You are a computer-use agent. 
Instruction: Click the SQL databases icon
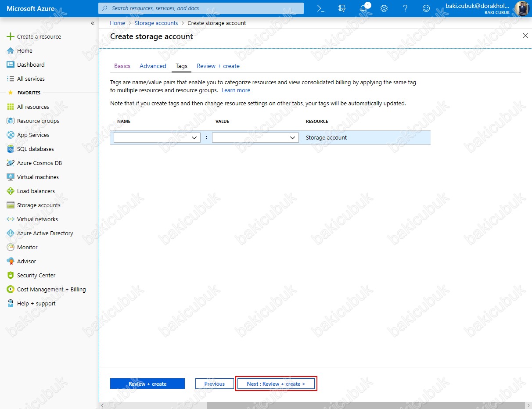11,149
